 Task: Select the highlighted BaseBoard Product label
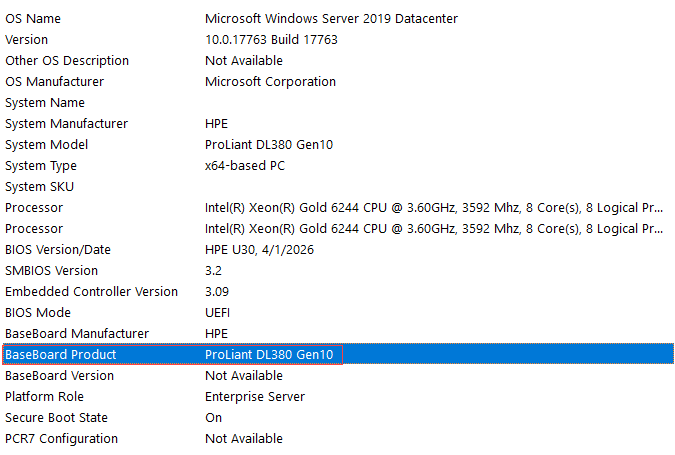tap(60, 355)
